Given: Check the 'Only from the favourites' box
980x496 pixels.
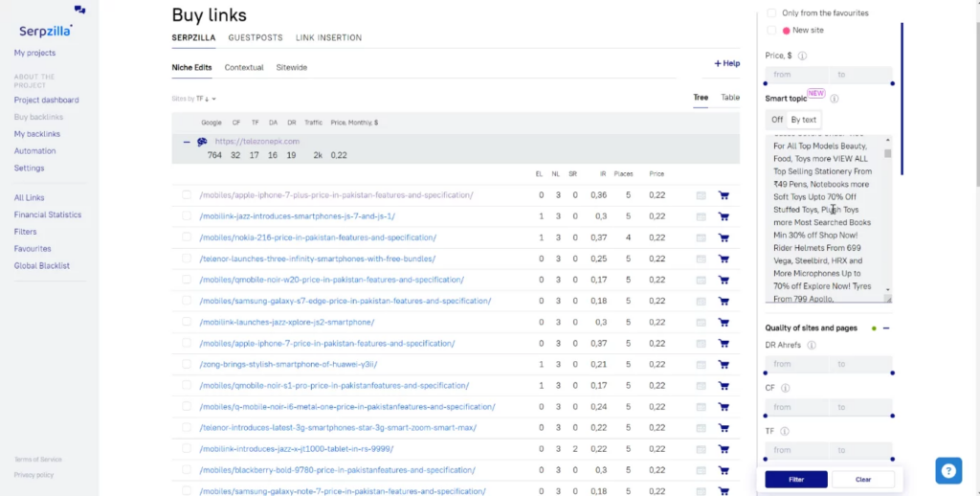Looking at the screenshot, I should pyautogui.click(x=771, y=13).
